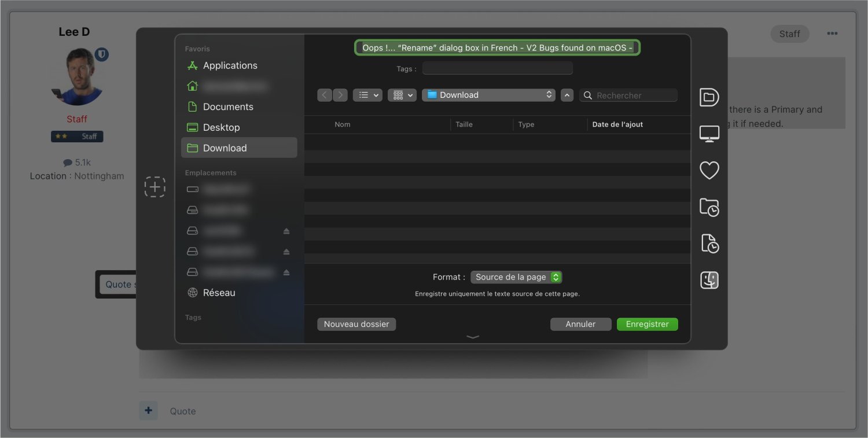Viewport: 868px width, 438px height.
Task: Click the Tags input field
Action: point(498,68)
